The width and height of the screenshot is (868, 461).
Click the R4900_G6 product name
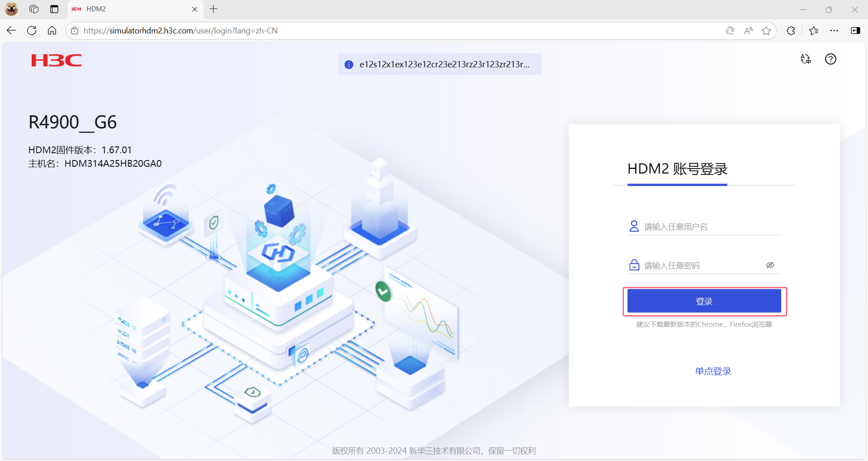click(x=73, y=122)
